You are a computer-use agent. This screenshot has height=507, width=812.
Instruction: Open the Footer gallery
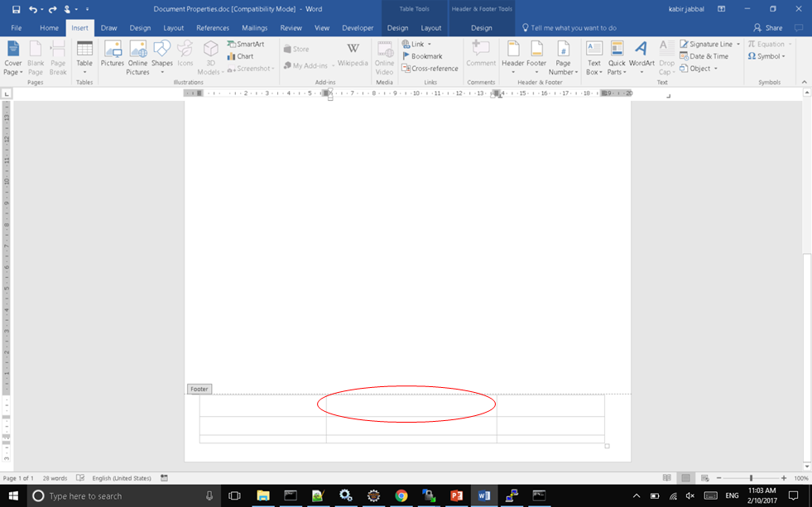[536, 57]
